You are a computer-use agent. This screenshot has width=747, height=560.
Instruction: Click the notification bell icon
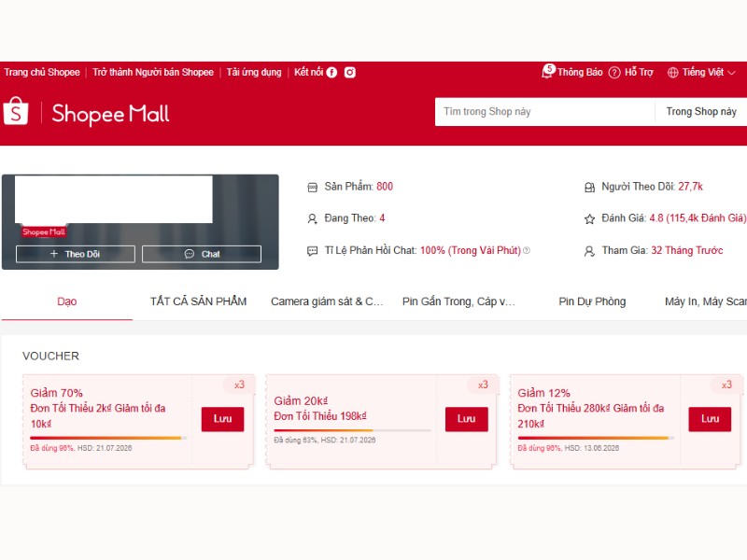point(547,72)
